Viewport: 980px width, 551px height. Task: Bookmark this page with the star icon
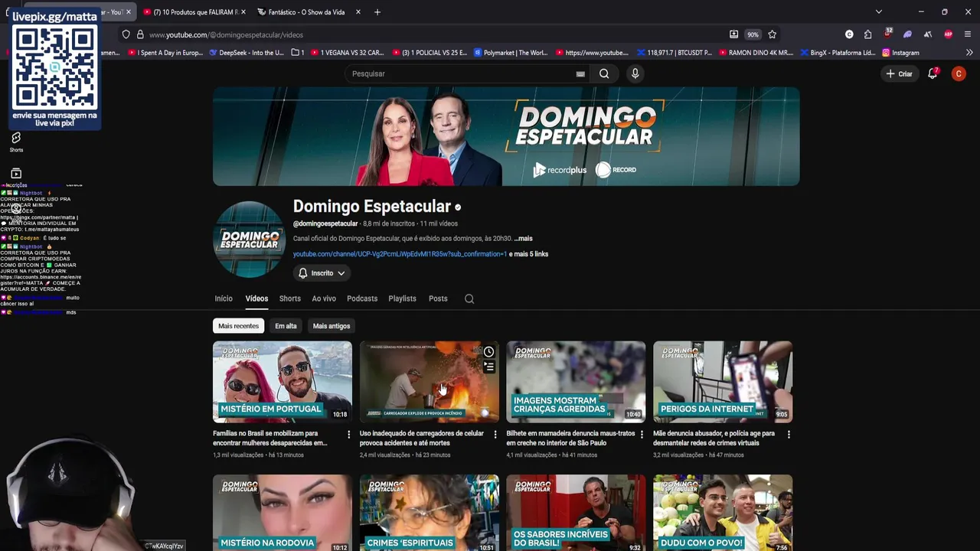(772, 34)
